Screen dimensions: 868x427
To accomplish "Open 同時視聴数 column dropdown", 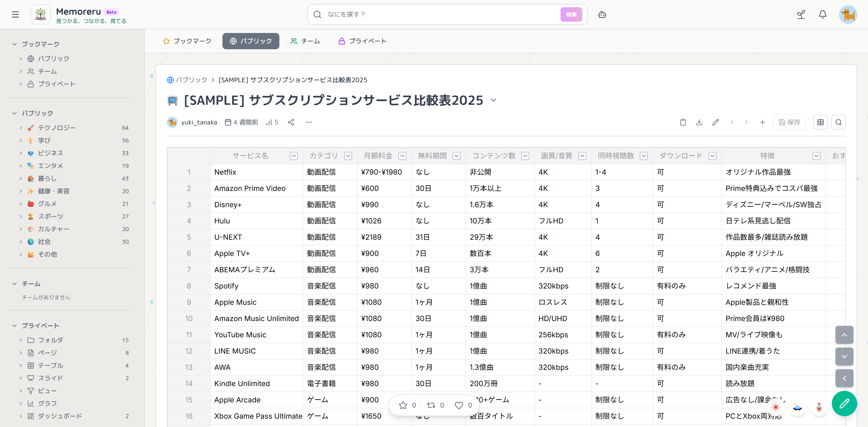I will pos(644,156).
